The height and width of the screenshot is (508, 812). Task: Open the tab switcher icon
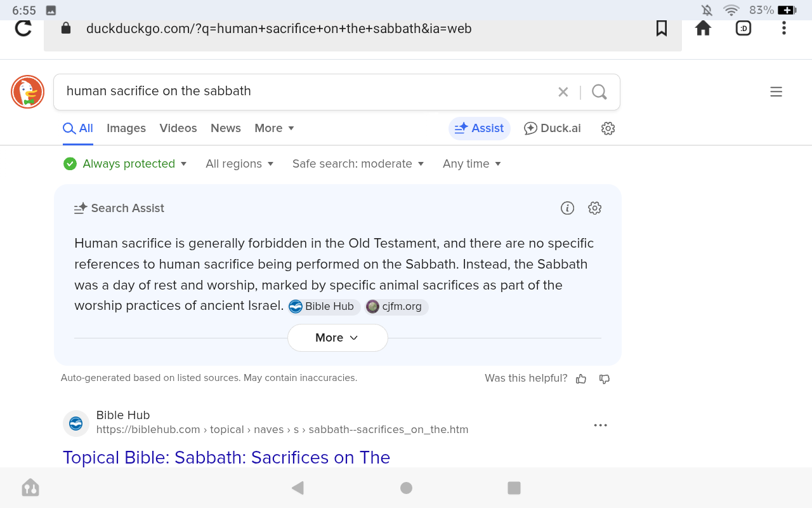point(743,29)
